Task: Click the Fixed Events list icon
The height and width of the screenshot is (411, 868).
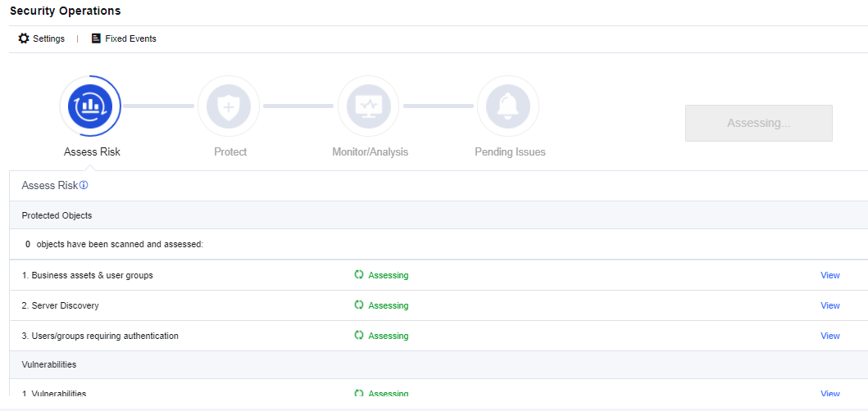Action: [x=96, y=38]
